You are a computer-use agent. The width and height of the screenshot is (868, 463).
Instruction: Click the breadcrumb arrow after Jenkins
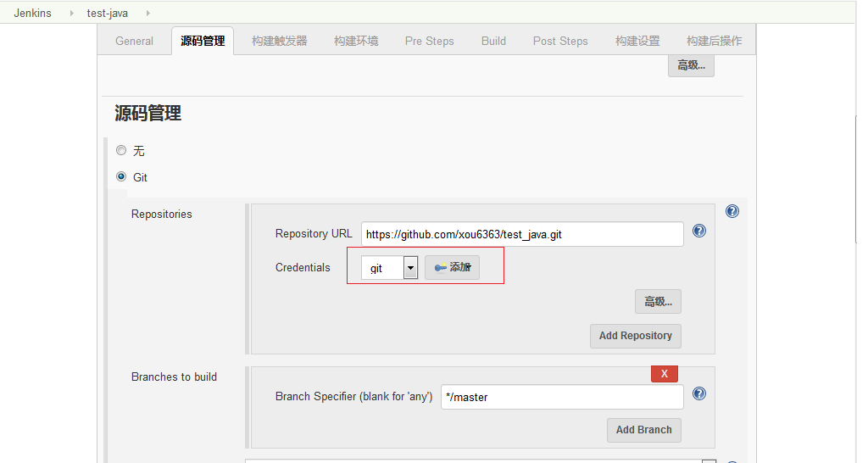(71, 13)
